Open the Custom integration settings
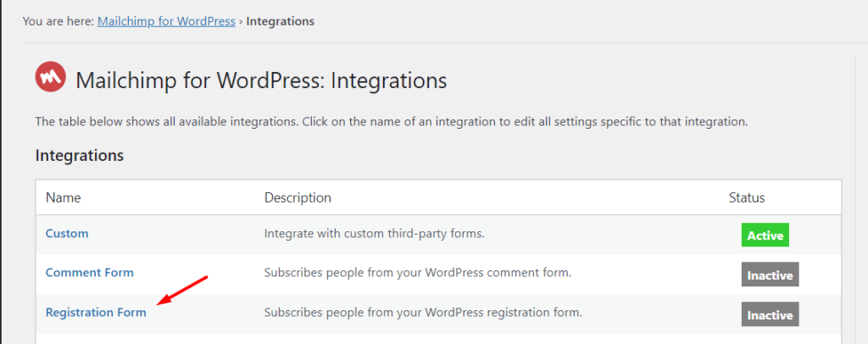Image resolution: width=868 pixels, height=344 pixels. click(x=67, y=233)
